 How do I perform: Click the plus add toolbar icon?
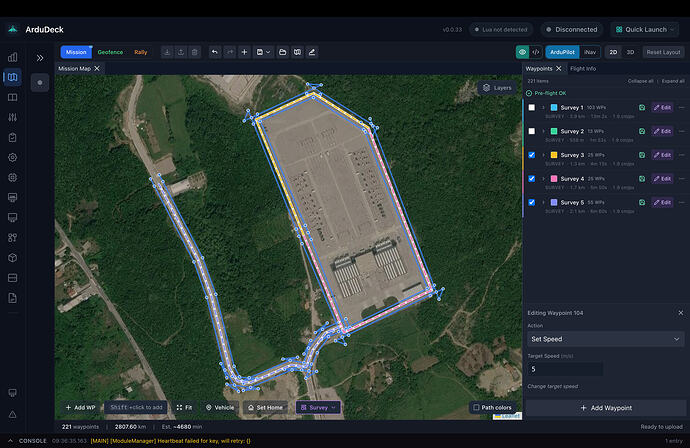[244, 52]
